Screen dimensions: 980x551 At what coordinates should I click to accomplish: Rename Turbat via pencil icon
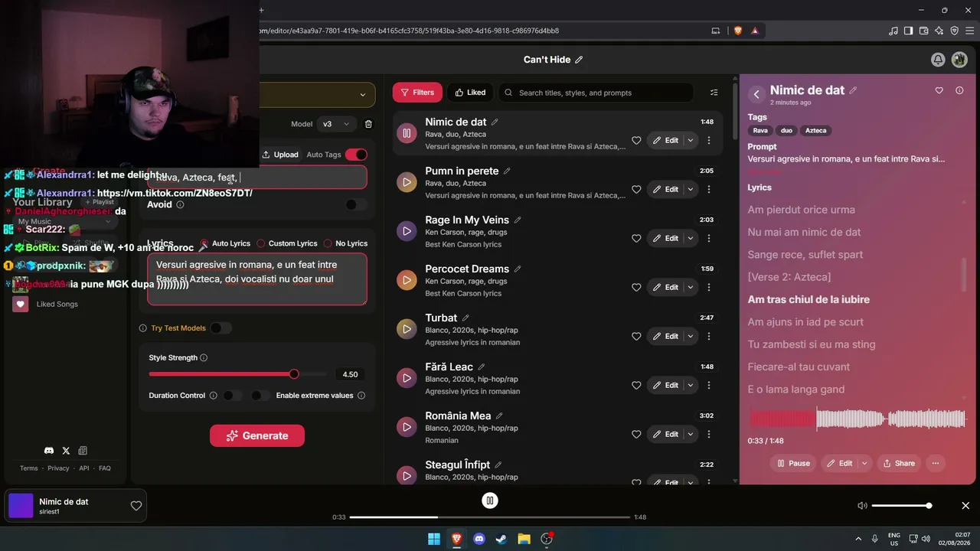tap(465, 318)
